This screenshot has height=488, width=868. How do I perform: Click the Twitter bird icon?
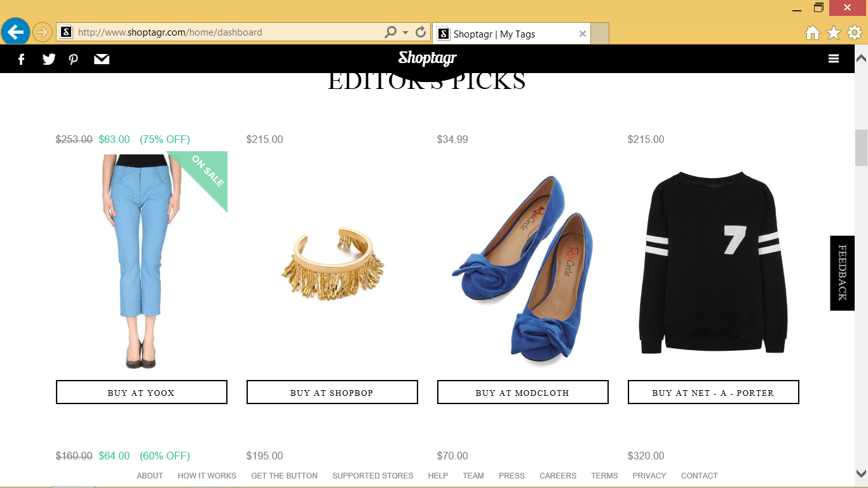49,59
